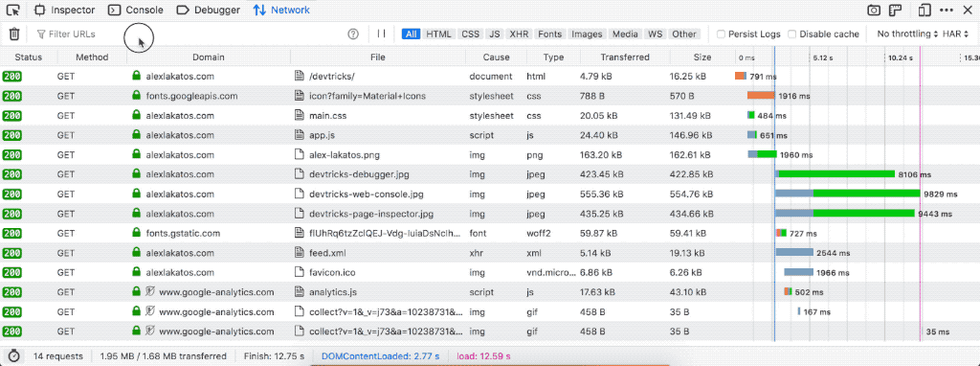Click the file icon for feed.xml
980x366 pixels.
click(x=299, y=253)
